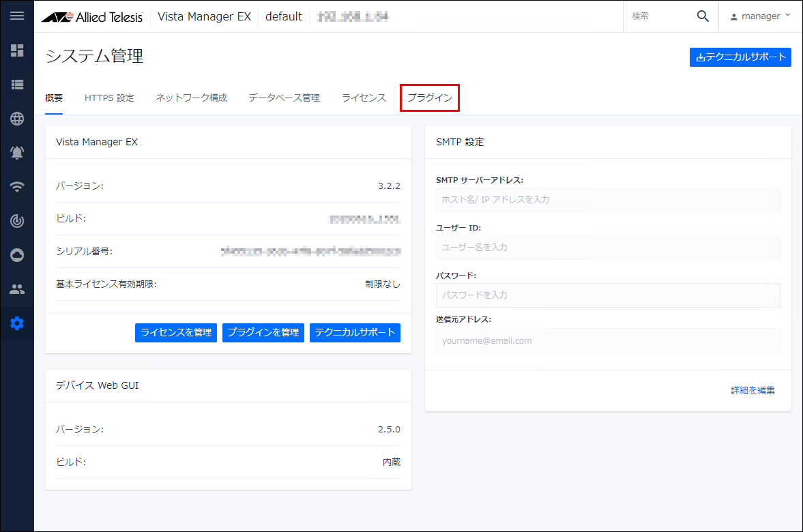Click the SMTP 設定 card title

click(460, 142)
